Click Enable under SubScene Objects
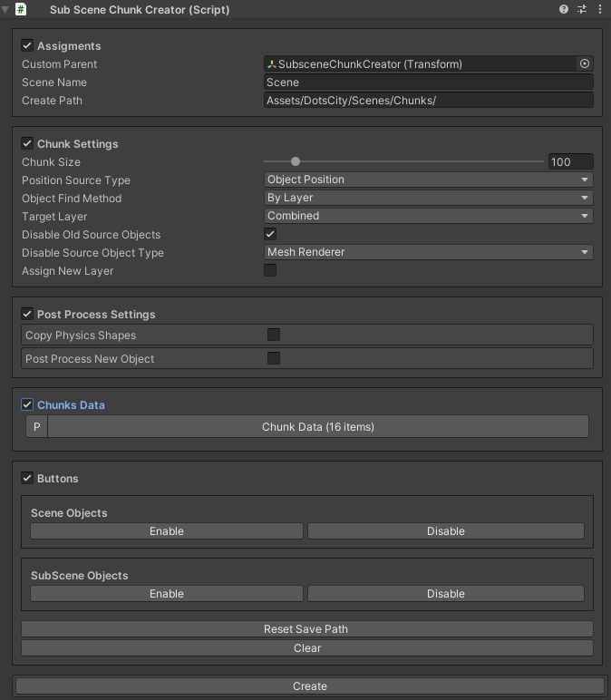 (x=167, y=593)
